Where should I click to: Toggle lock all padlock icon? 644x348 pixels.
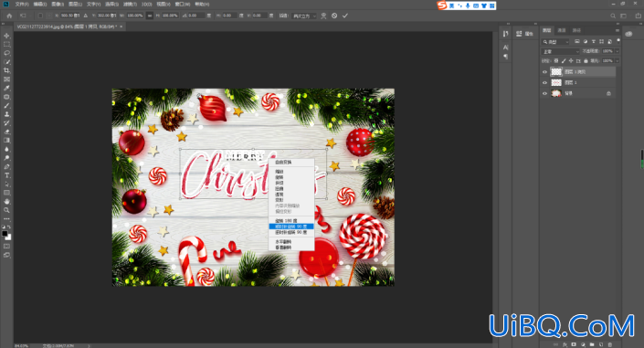(x=586, y=61)
